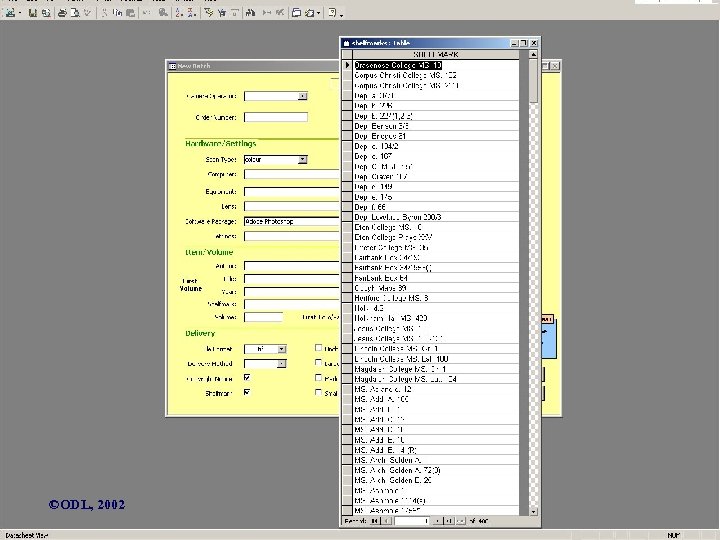The width and height of the screenshot is (720, 540).
Task: Select the 'Dep. Benson 3/5' row
Action: click(x=436, y=126)
